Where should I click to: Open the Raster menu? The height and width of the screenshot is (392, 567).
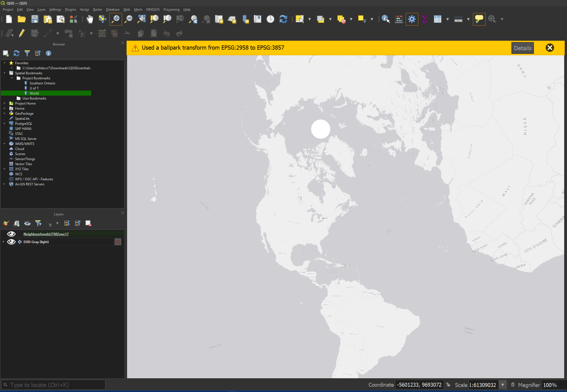[98, 10]
